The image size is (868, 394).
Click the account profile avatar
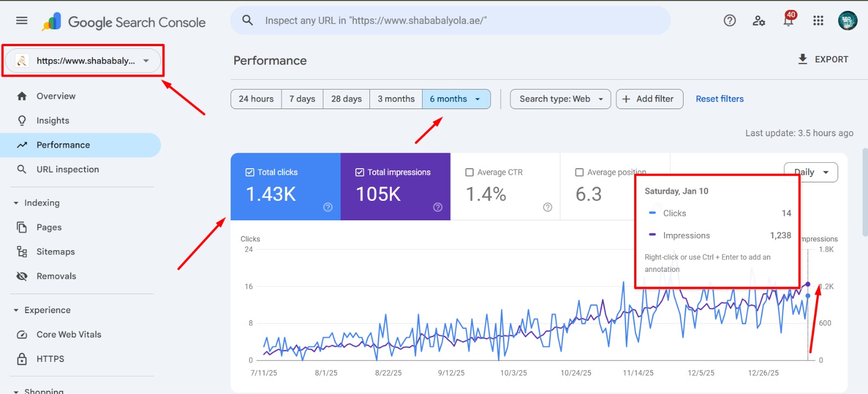click(847, 21)
